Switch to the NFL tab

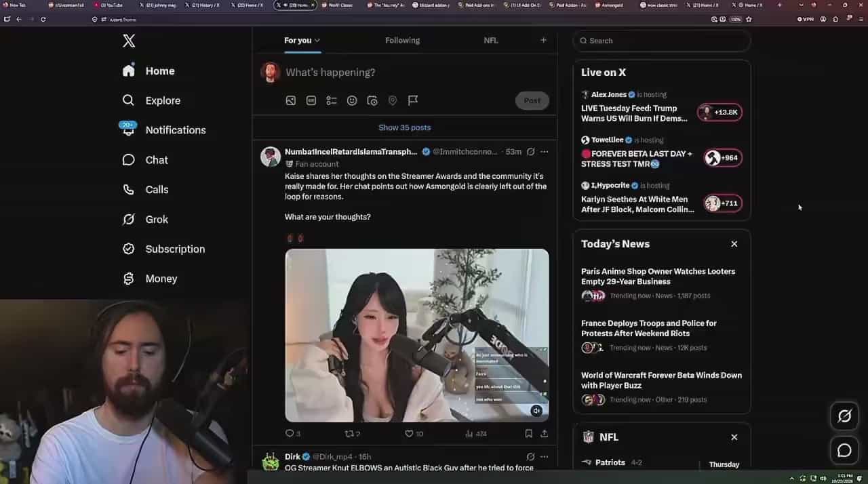[x=491, y=41]
